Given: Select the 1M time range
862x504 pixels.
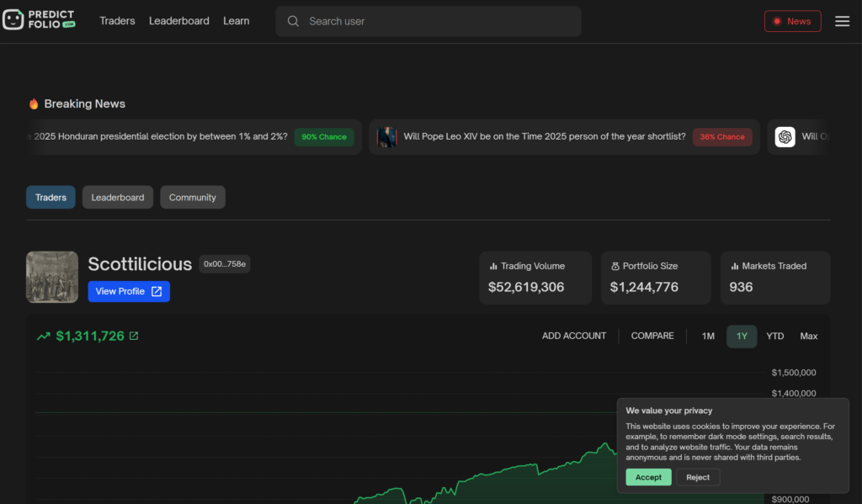Looking at the screenshot, I should [708, 336].
